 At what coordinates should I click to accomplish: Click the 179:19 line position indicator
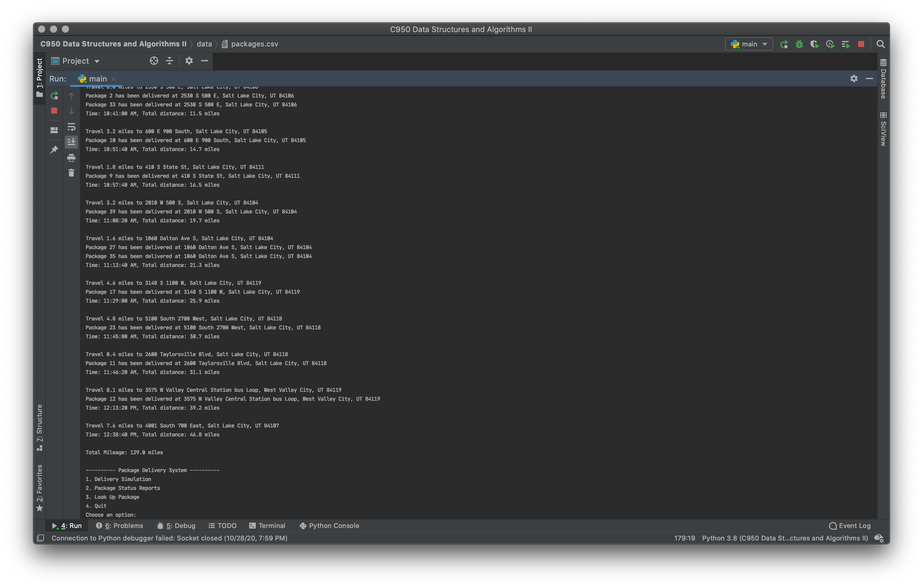684,538
